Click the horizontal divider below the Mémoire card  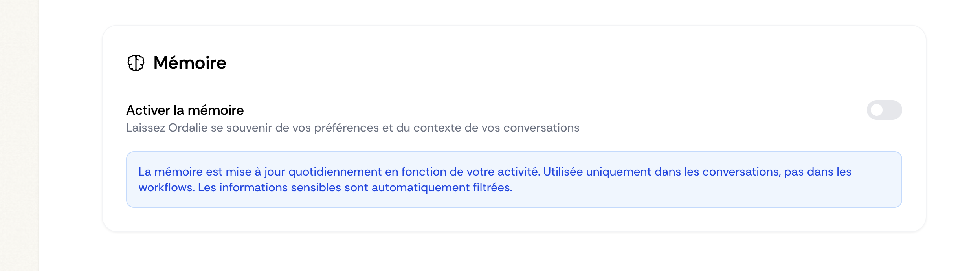click(x=511, y=264)
